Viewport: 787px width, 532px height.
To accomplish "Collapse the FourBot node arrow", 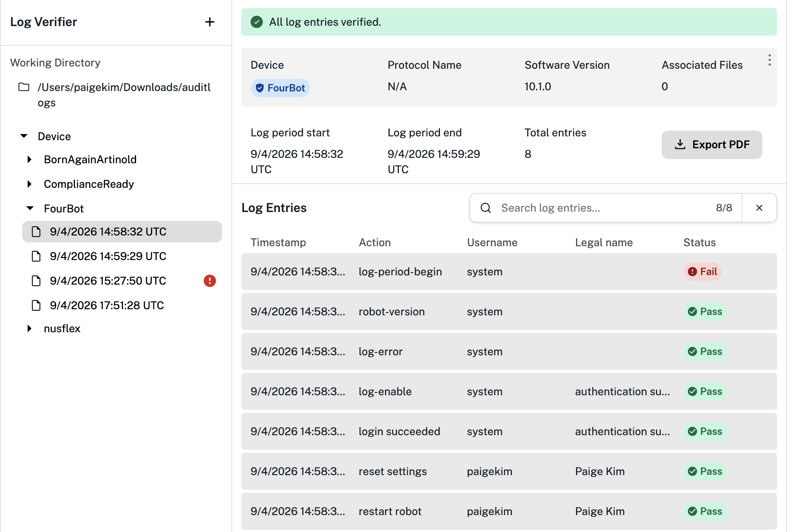I will click(x=30, y=208).
